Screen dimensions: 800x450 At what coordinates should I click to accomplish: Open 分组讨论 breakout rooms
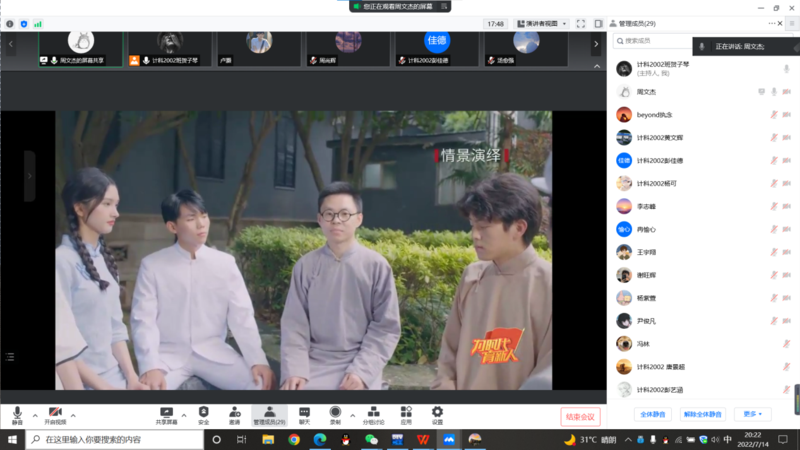373,415
